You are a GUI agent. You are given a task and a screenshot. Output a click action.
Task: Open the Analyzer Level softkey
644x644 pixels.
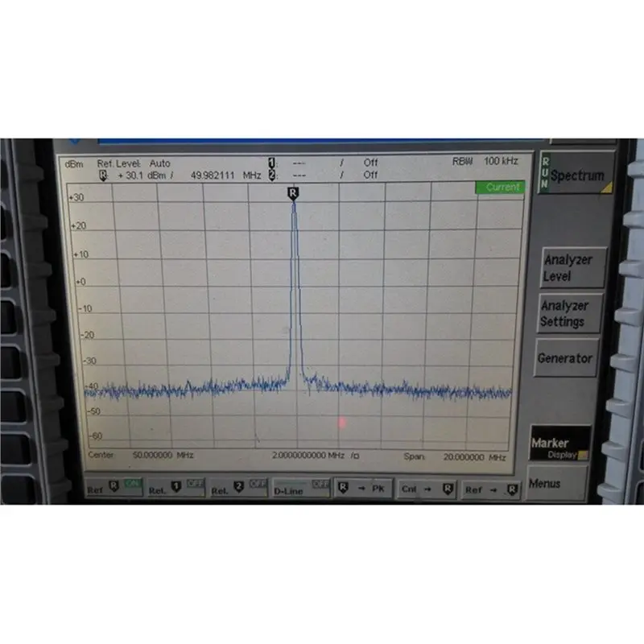pyautogui.click(x=573, y=268)
